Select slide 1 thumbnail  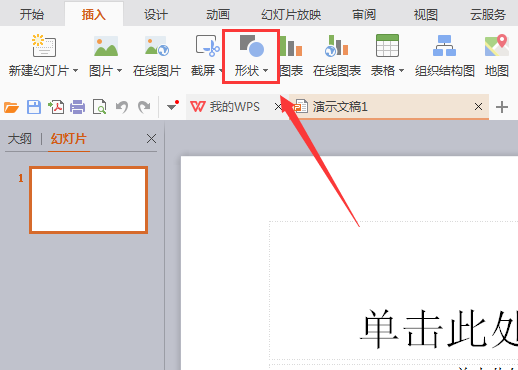click(x=88, y=200)
